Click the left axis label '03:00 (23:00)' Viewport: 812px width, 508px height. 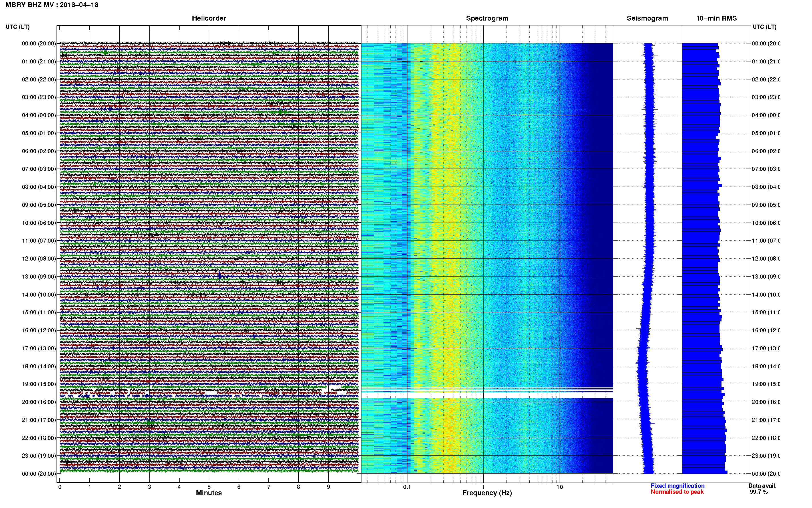[39, 97]
